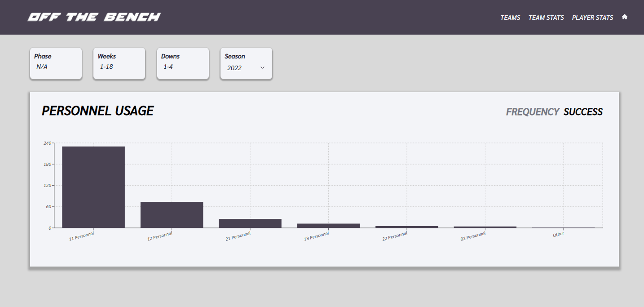Viewport: 644px width, 307px height.
Task: Click the Personnel Usage heading
Action: (97, 111)
